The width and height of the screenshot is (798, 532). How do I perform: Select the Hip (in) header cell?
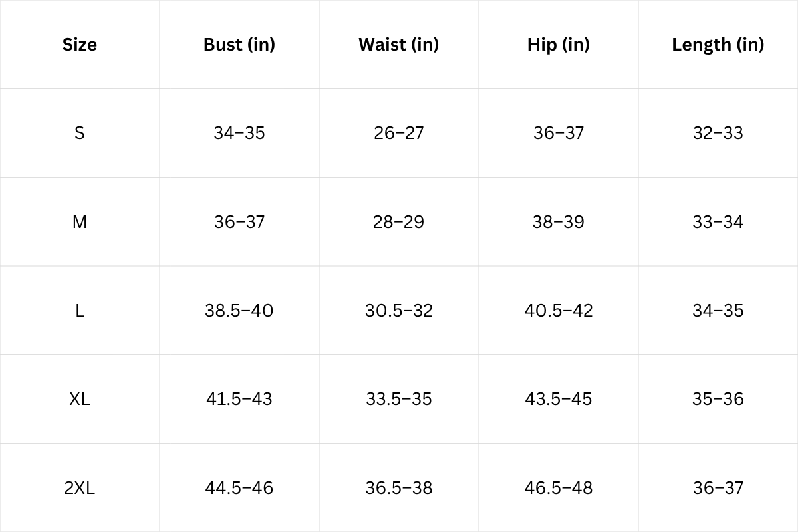coord(559,45)
